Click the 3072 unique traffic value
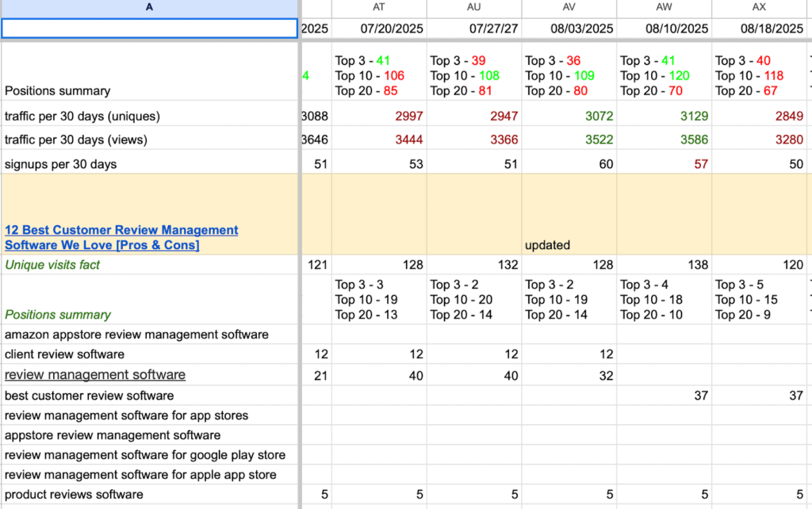The image size is (812, 509). [x=569, y=117]
